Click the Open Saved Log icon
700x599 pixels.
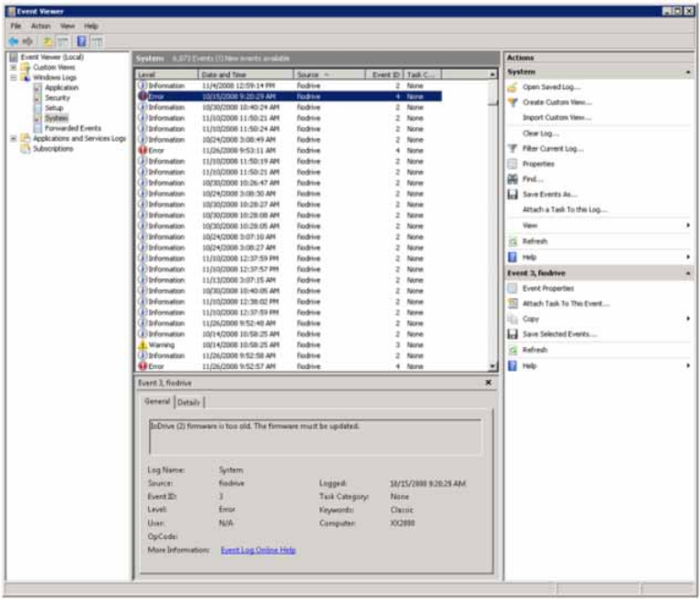pyautogui.click(x=513, y=86)
